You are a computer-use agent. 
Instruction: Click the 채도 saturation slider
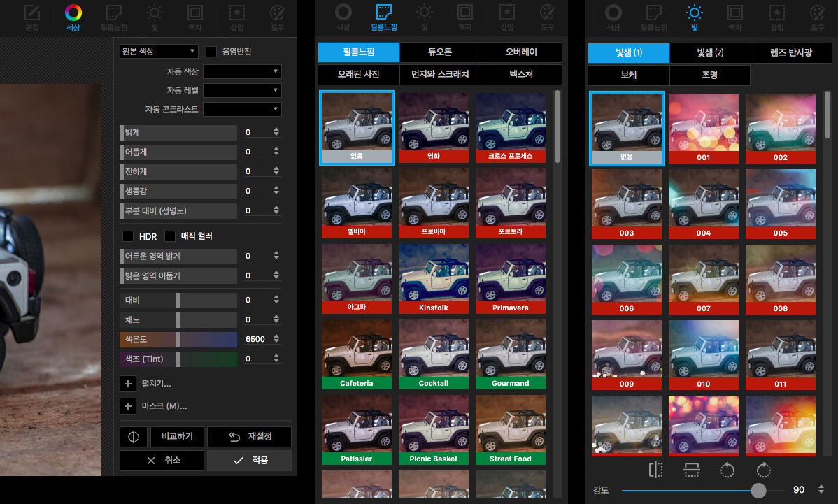point(178,319)
